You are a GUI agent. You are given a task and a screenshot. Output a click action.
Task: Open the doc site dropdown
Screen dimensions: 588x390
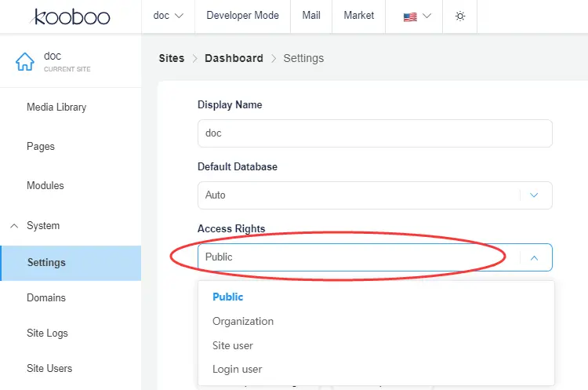(168, 16)
